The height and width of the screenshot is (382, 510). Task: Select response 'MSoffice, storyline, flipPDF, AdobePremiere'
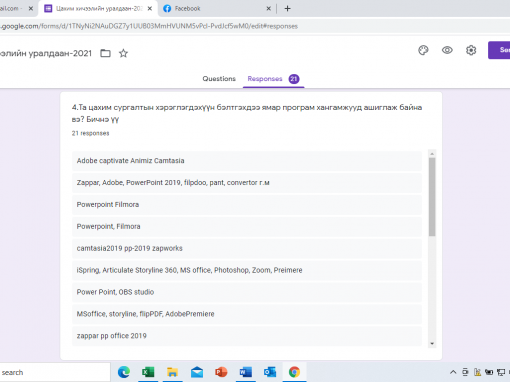(x=247, y=314)
